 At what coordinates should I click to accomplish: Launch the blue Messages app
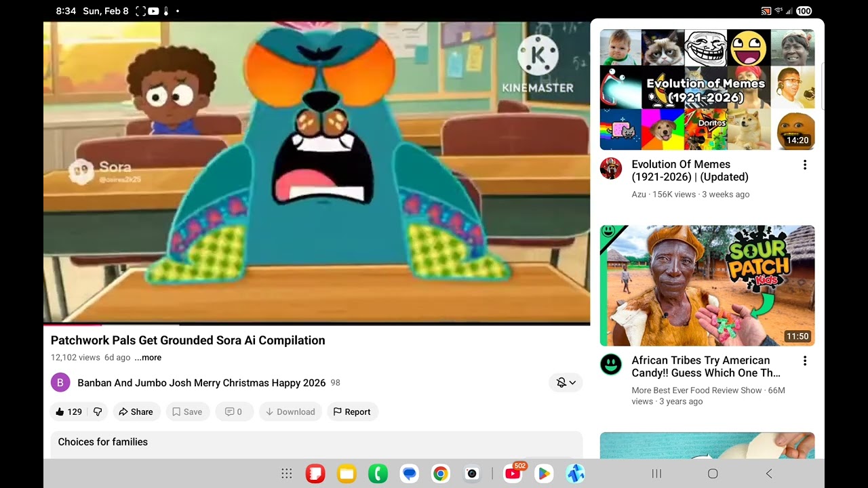[x=409, y=474]
